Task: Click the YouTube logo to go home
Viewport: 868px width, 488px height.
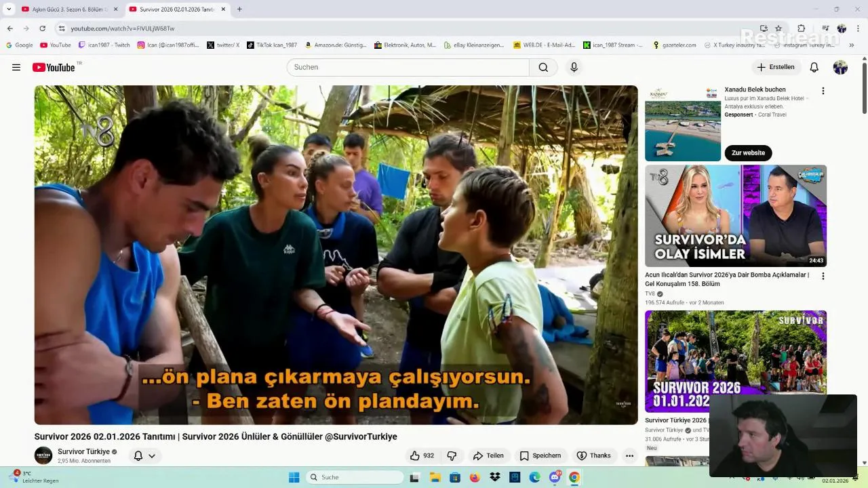Action: point(54,67)
